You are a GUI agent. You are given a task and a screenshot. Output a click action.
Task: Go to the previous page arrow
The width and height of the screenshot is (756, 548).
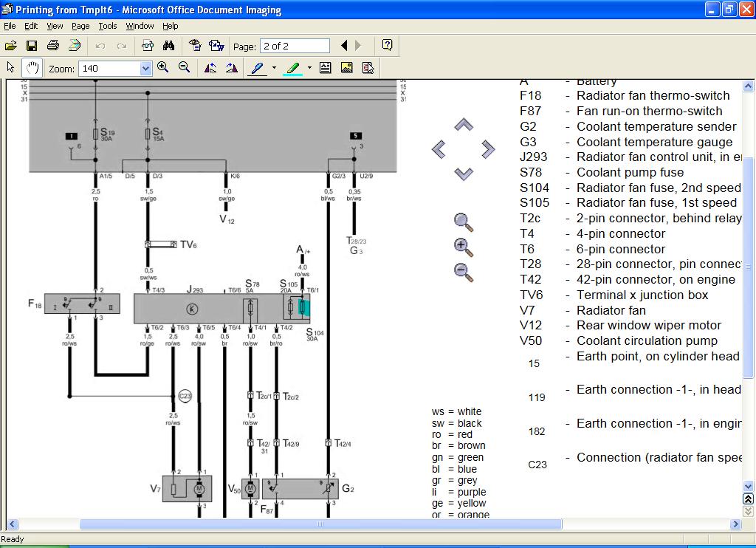click(x=344, y=46)
